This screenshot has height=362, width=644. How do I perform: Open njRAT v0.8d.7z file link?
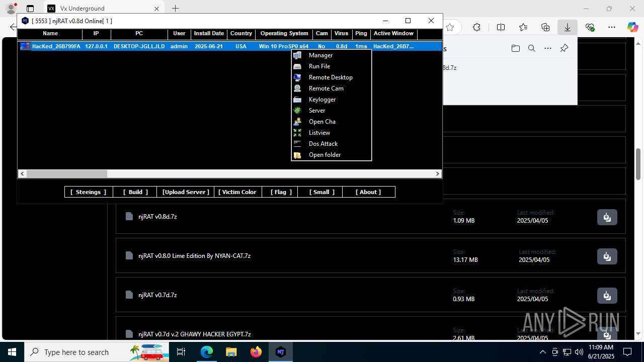tap(157, 217)
